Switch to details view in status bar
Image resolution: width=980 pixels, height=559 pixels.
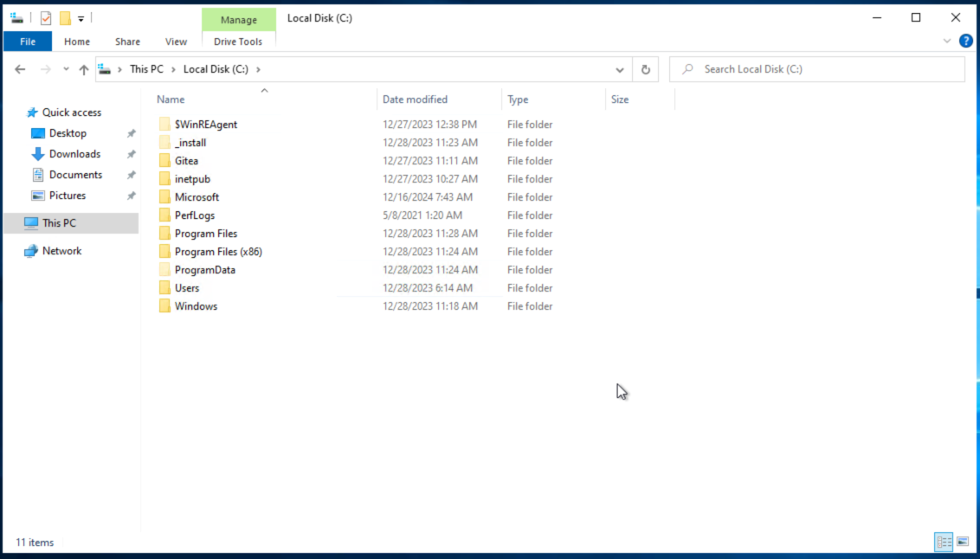tap(944, 542)
